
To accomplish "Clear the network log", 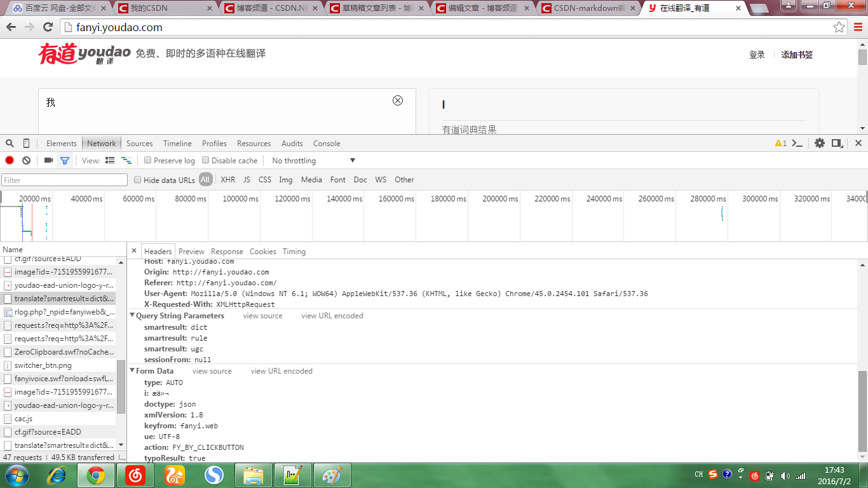I will pyautogui.click(x=27, y=160).
